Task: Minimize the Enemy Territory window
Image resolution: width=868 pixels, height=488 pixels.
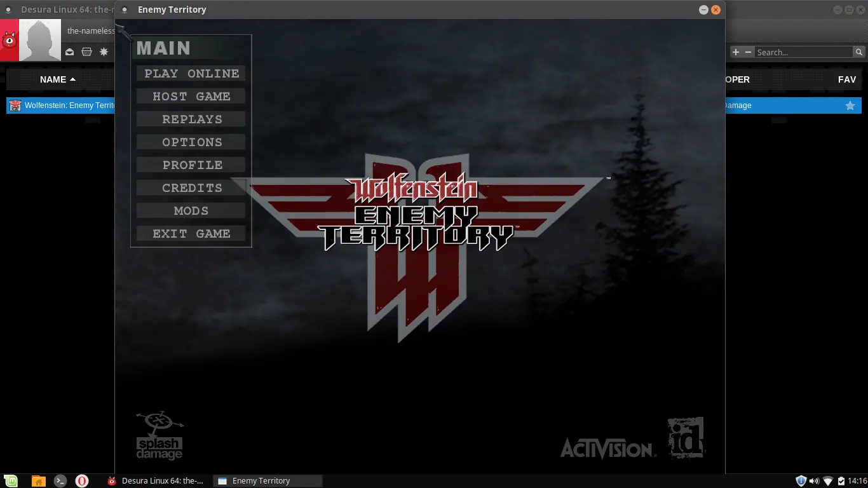Action: 703,10
